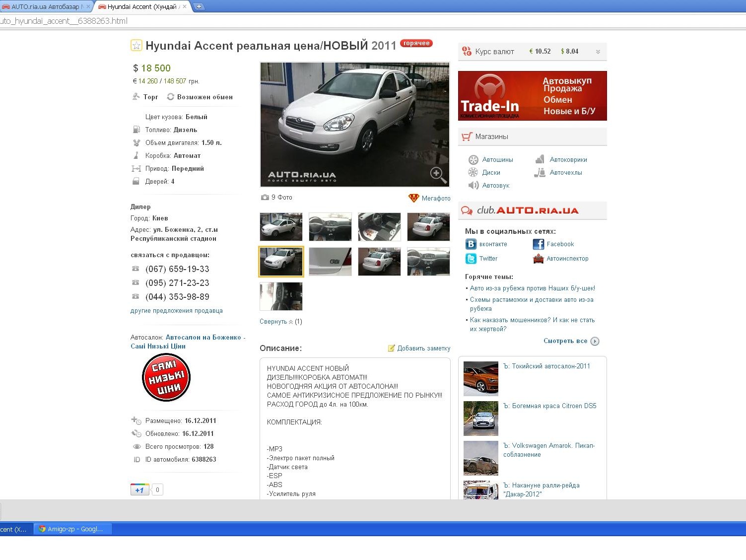Click the Автошины tire icon

(x=474, y=159)
